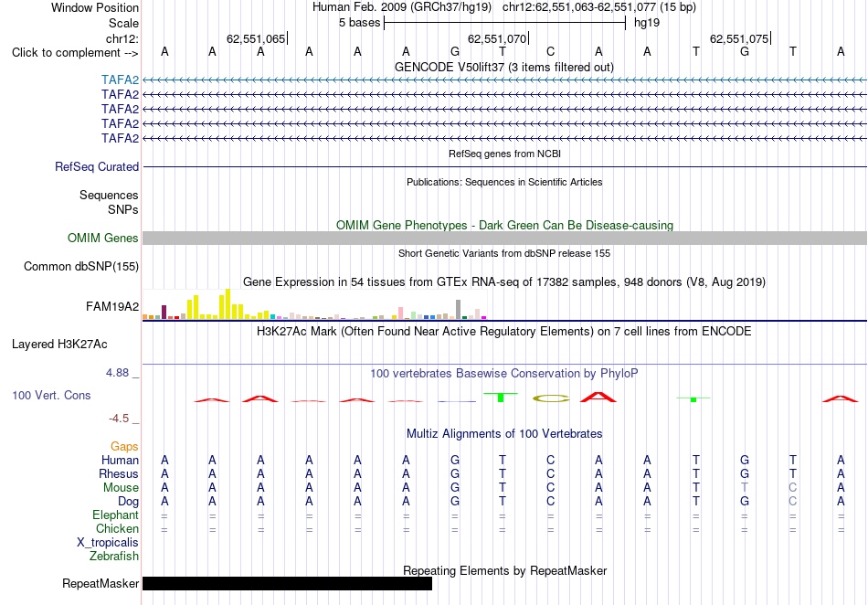Open the RefSeq Curated track label

(97, 166)
